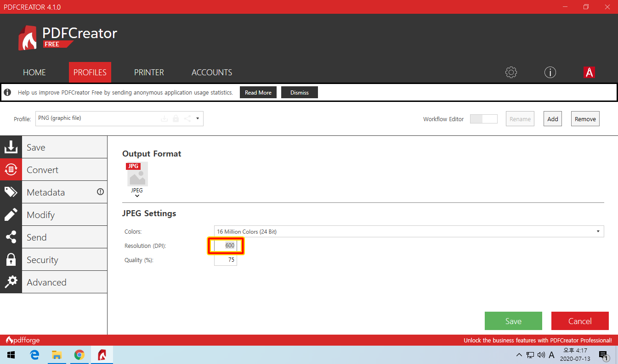Click the green Save button
Image resolution: width=618 pixels, height=364 pixels.
tap(513, 321)
